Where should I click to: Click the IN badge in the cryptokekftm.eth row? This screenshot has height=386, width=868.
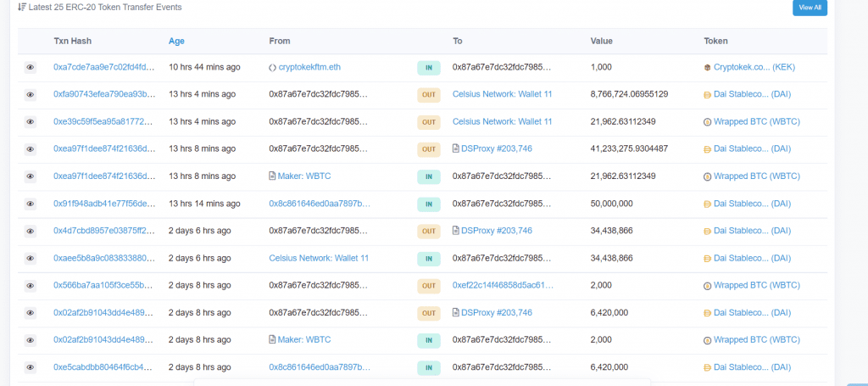tap(428, 68)
